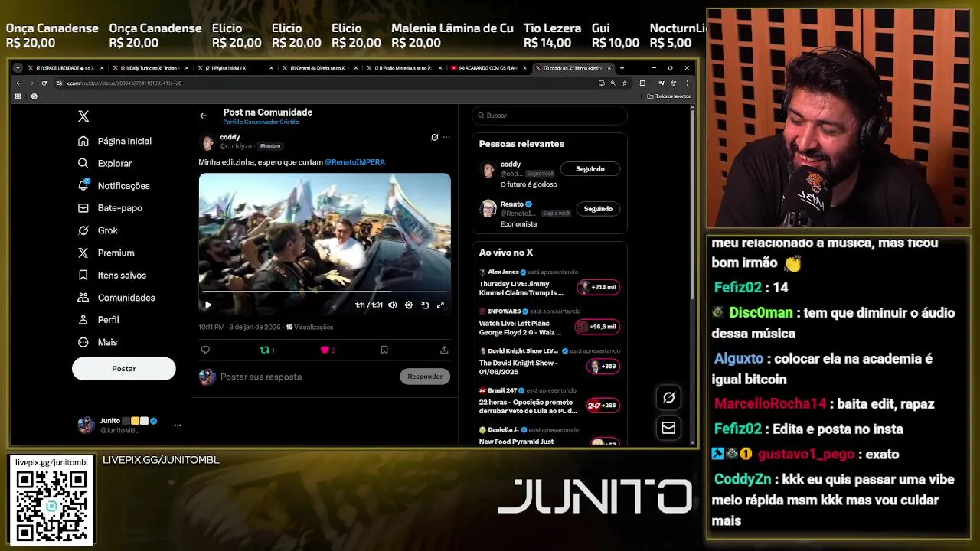This screenshot has height=551, width=980.
Task: Toggle Seguindo for coddy
Action: pos(590,168)
